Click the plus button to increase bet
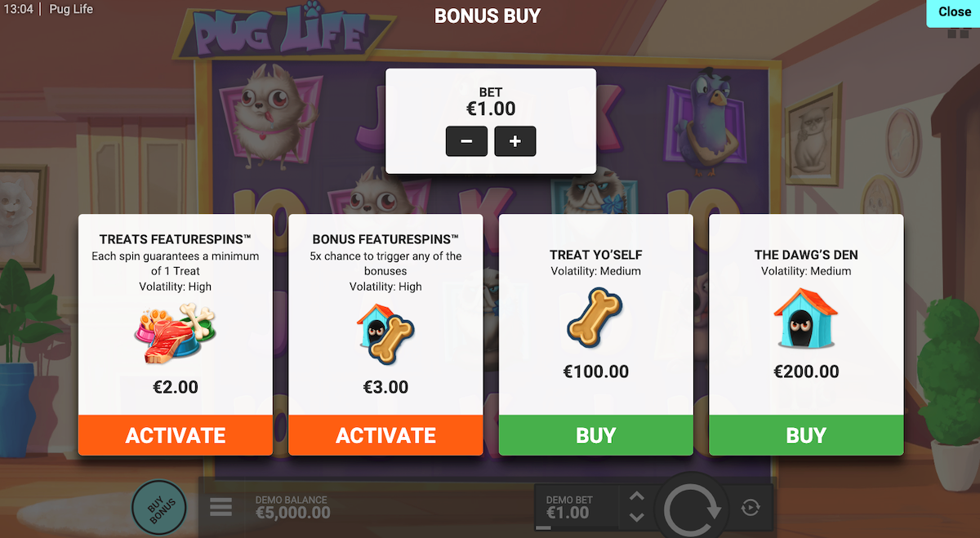 pyautogui.click(x=514, y=141)
